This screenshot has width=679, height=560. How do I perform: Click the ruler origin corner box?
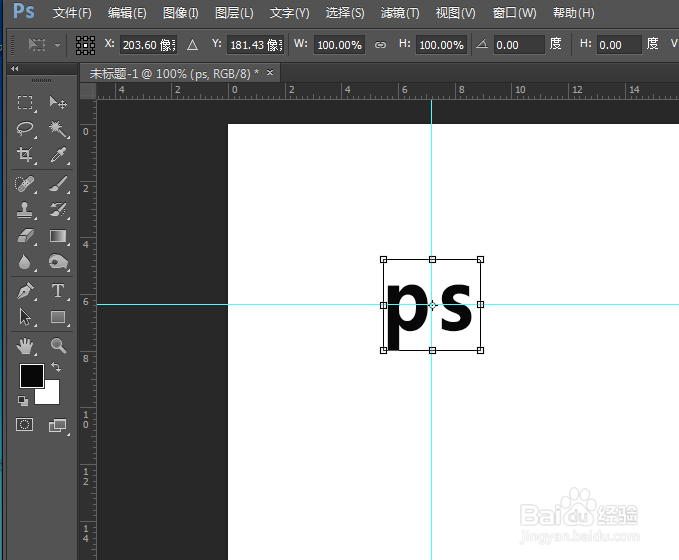(88, 91)
